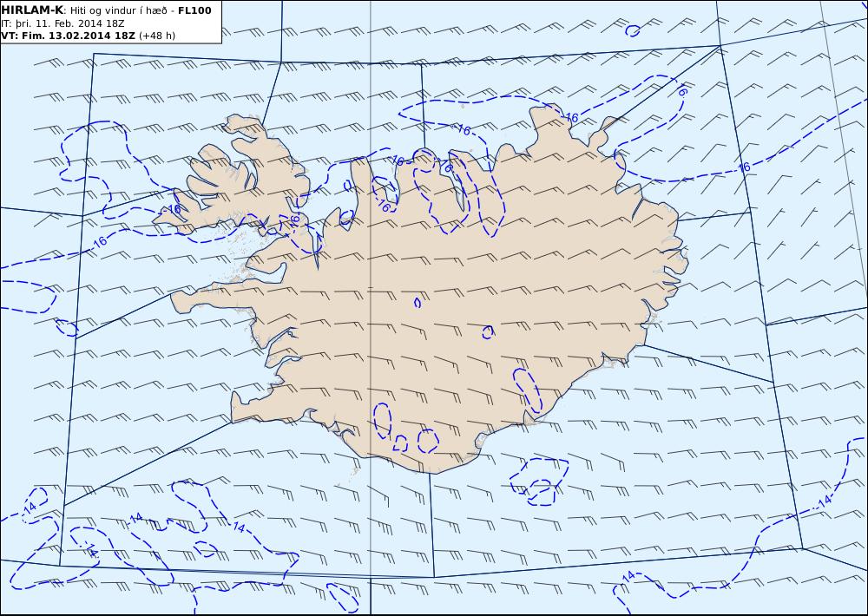Viewport: 868px width, 616px height.
Task: Click the 'IT: þri. 11. Feb. 2014 18Z' line
Action: [x=63, y=23]
